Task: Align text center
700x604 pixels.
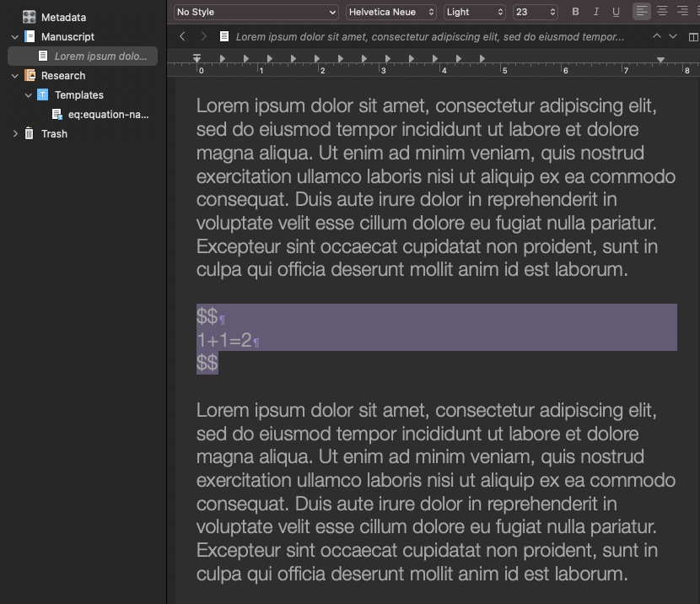Action: coord(662,11)
